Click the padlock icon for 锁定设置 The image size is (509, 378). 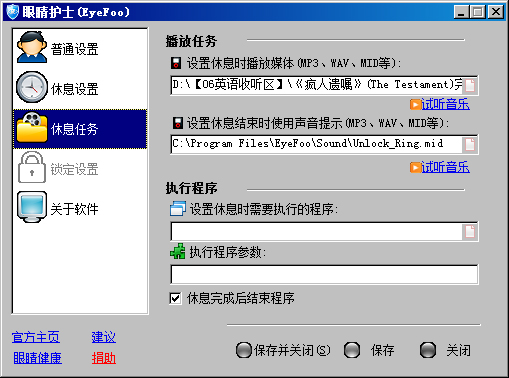[32, 167]
